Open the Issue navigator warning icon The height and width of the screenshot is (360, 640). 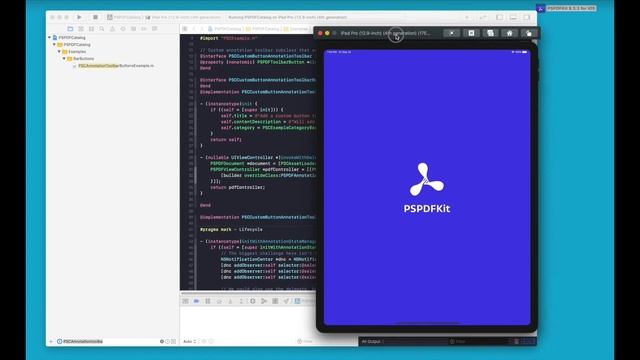click(x=112, y=29)
